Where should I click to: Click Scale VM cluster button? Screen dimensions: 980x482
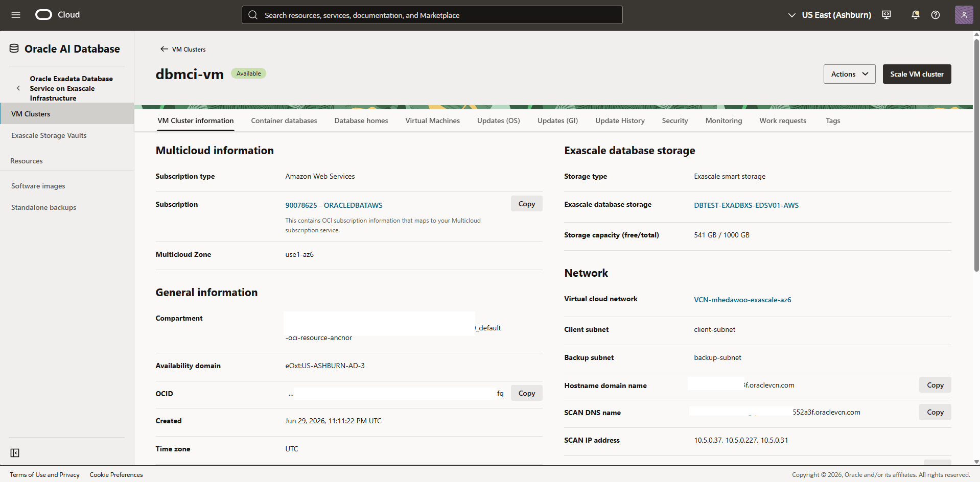(x=917, y=74)
